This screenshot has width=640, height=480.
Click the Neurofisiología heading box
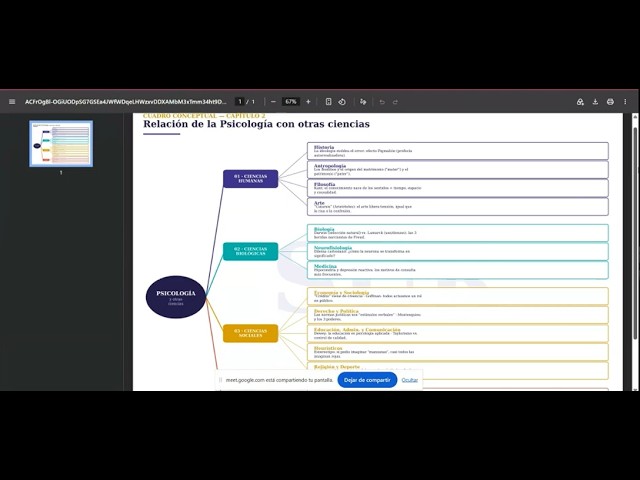pyautogui.click(x=458, y=251)
